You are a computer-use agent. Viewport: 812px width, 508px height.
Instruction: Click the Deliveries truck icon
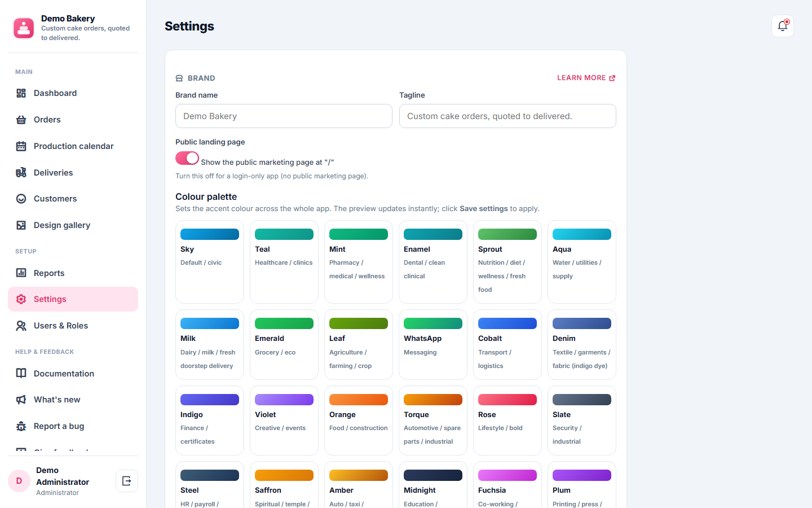point(21,173)
